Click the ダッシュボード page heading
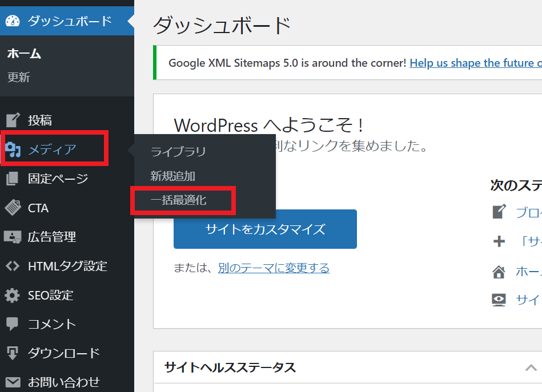The image size is (542, 392). click(x=222, y=26)
